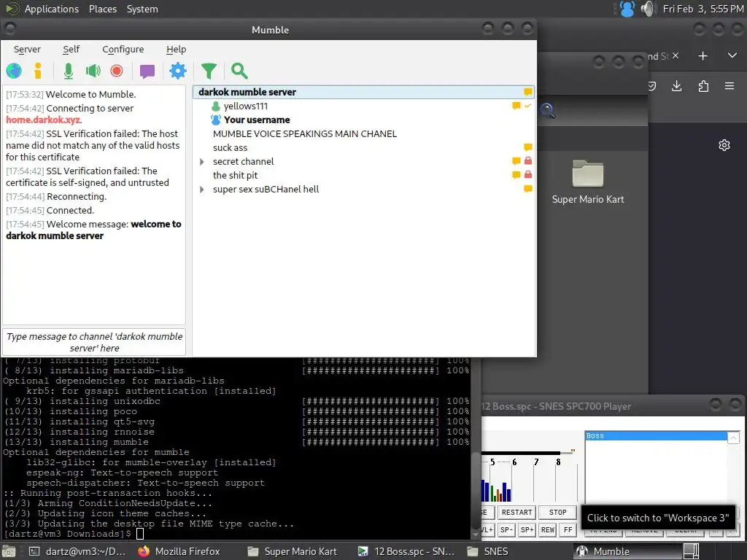This screenshot has width=747, height=560.
Task: View comment icon on darkok mumble server row
Action: pyautogui.click(x=528, y=92)
